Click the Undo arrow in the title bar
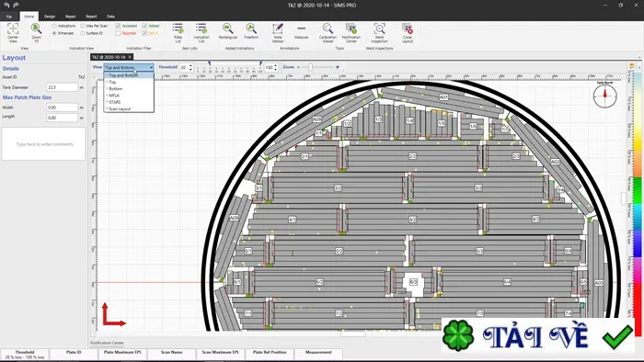 [x=6, y=5]
